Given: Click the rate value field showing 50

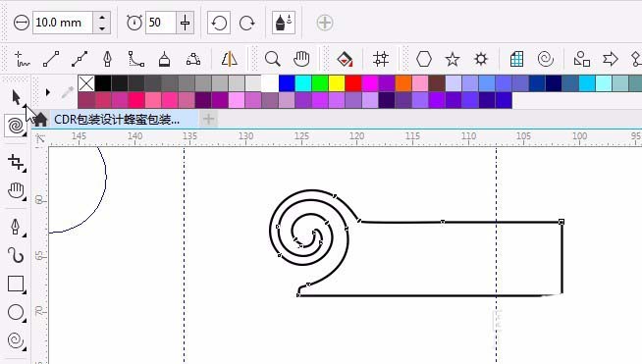Looking at the screenshot, I should click(x=161, y=23).
